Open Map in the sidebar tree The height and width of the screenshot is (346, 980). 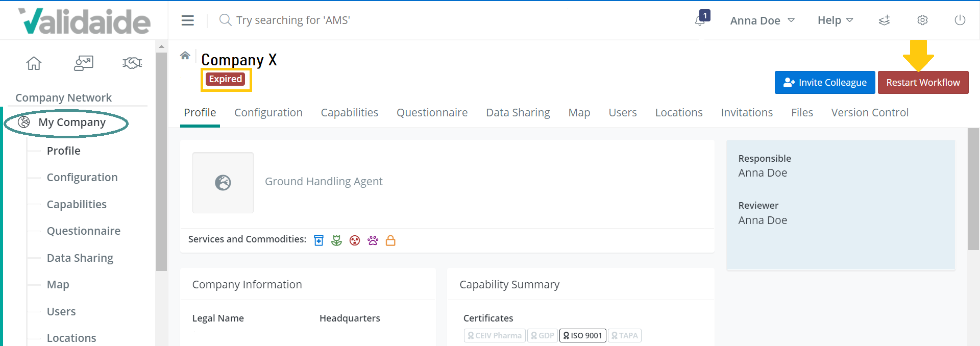[x=58, y=285]
